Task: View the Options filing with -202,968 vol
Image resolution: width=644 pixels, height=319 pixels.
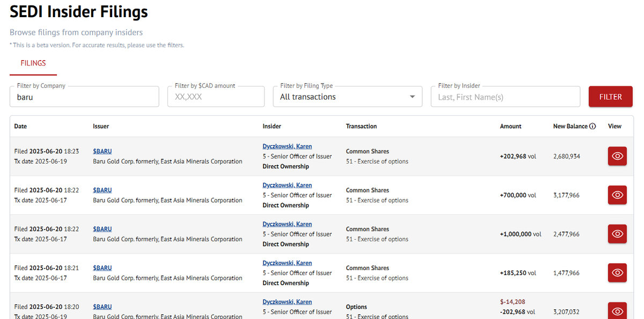Action: click(617, 311)
